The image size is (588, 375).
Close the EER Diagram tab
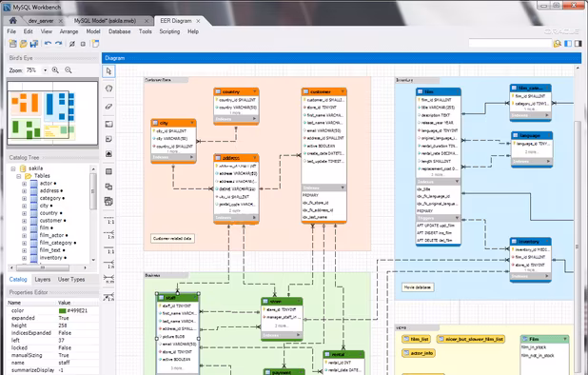pos(198,21)
